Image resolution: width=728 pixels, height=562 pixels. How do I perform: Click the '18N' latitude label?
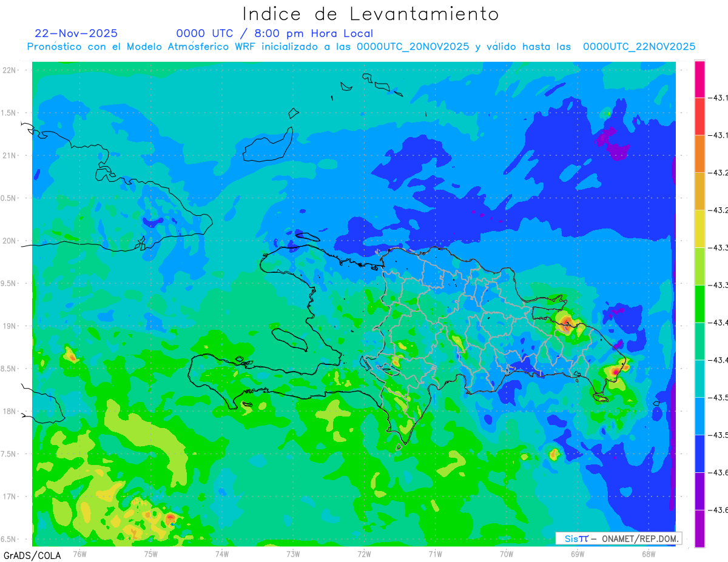point(10,411)
